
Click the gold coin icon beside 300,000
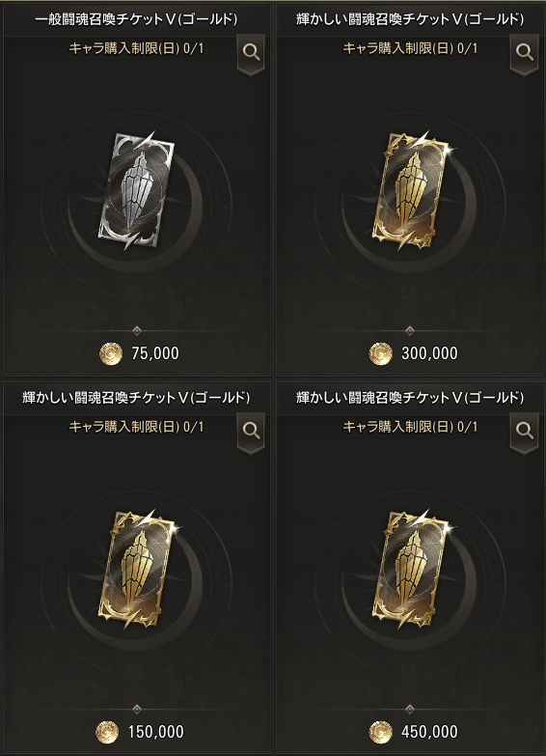tap(380, 354)
